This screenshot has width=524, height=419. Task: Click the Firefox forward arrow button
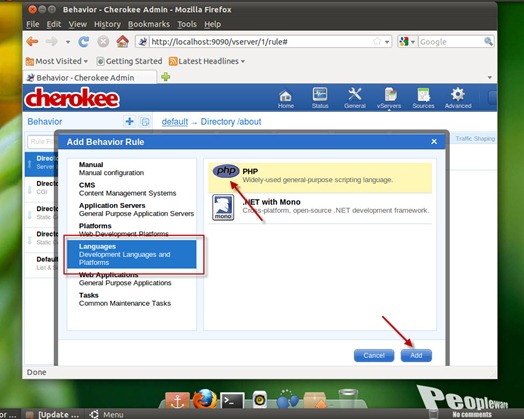click(x=51, y=42)
